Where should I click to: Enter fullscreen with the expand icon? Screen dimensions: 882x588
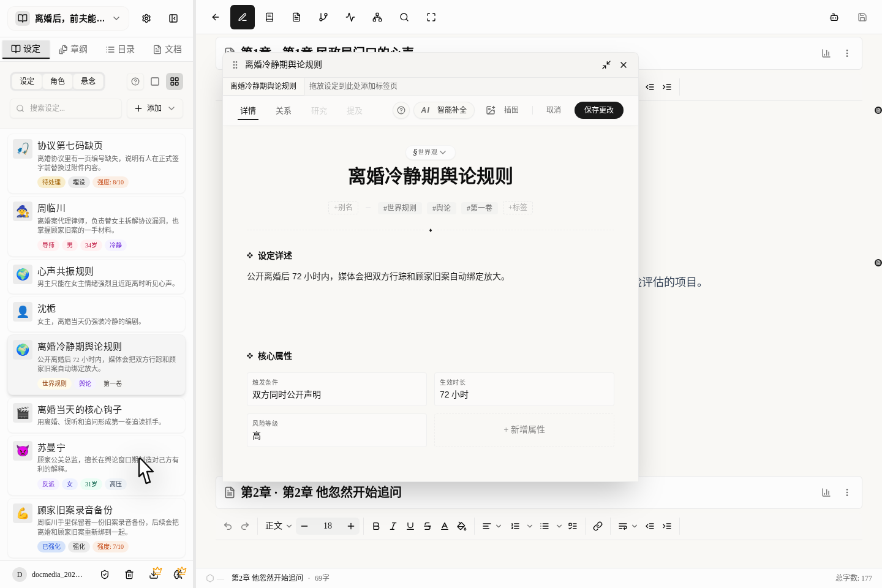pyautogui.click(x=431, y=17)
